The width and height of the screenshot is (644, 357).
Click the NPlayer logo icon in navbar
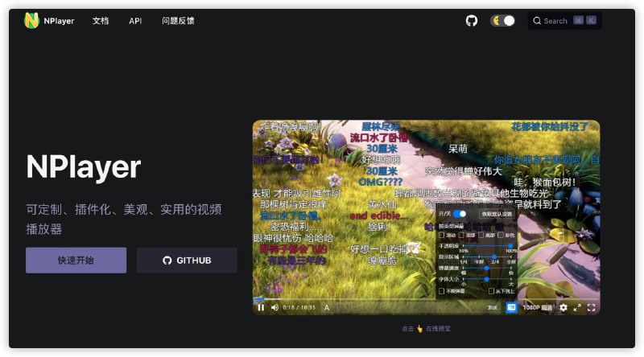[x=31, y=21]
